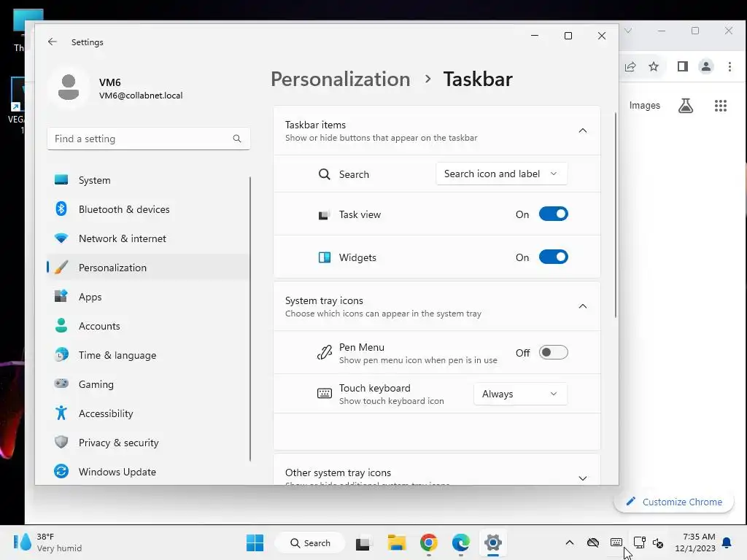Click the display connection tray icon

(x=639, y=542)
